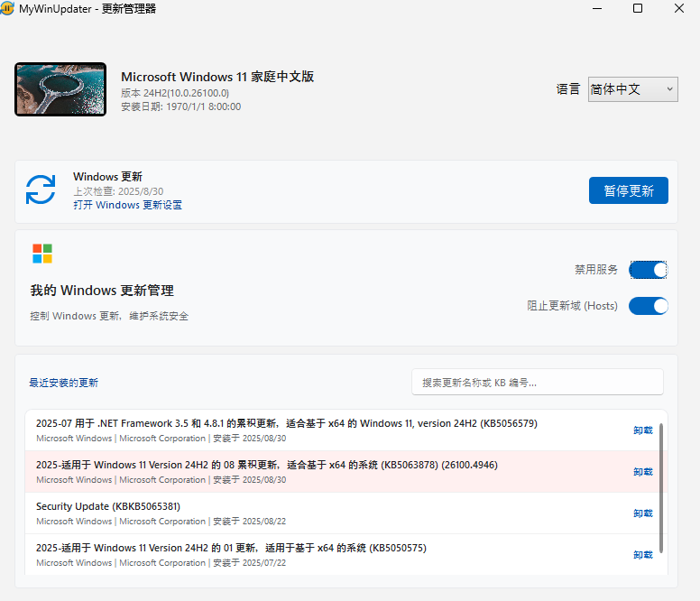Click the 暂停更新 button

click(629, 190)
